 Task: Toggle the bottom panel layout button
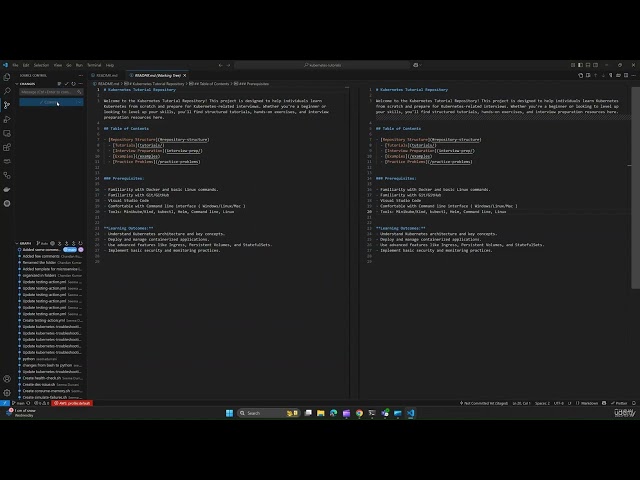click(x=588, y=65)
